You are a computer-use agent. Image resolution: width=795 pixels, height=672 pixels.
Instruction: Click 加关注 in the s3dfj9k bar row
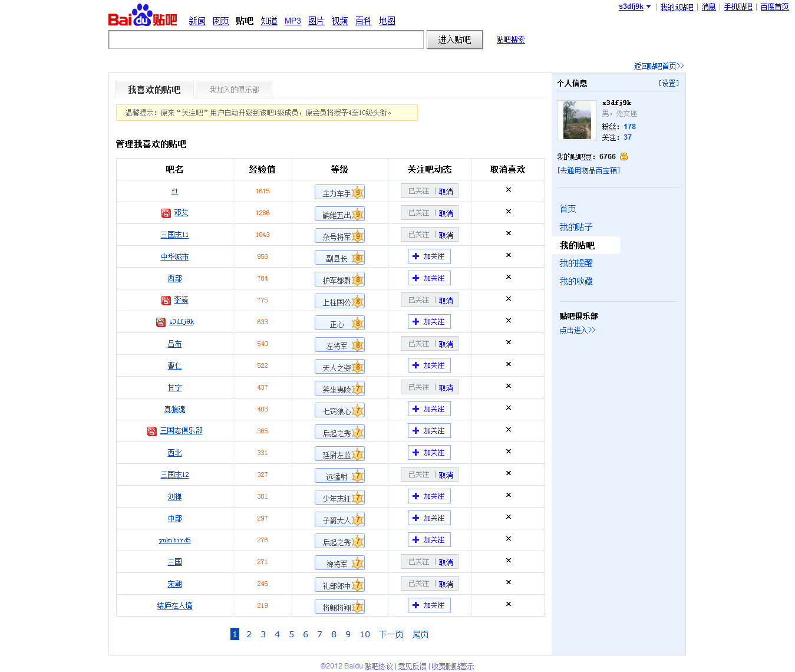429,322
